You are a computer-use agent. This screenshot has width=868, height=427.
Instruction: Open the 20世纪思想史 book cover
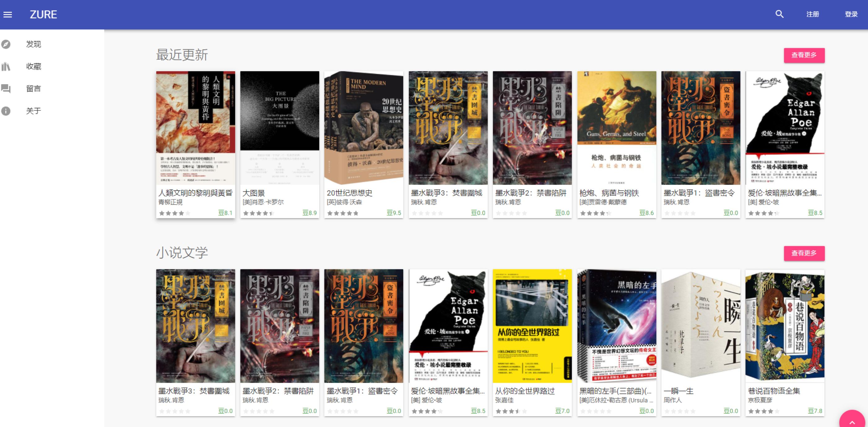point(364,128)
